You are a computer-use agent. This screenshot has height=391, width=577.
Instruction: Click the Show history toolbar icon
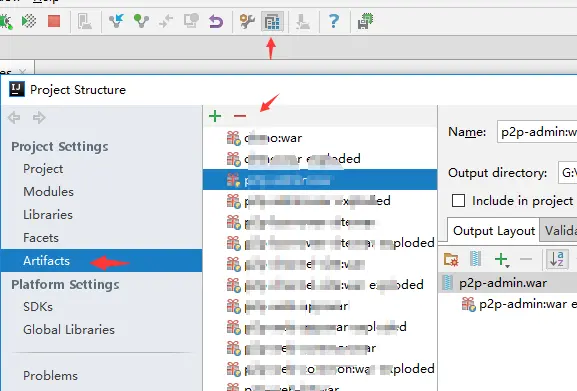191,21
